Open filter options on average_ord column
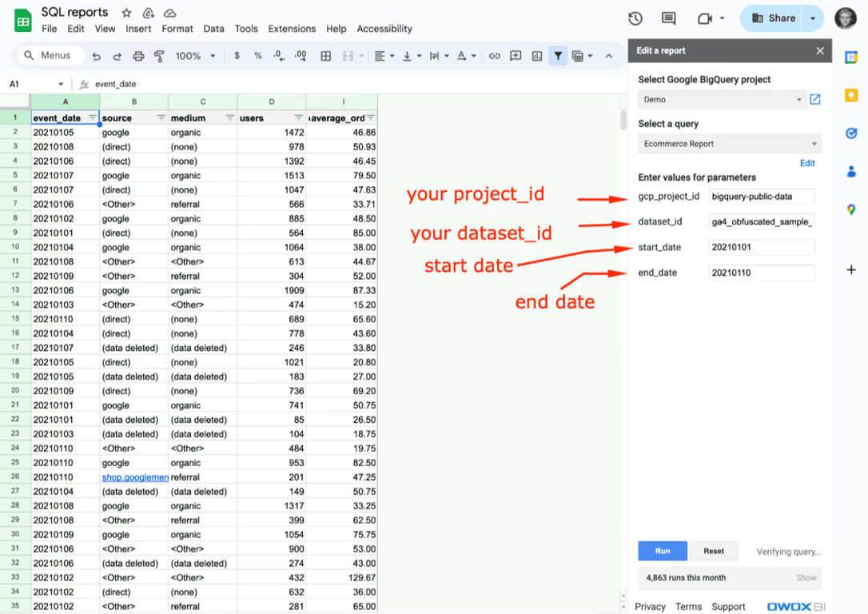Image resolution: width=868 pixels, height=614 pixels. point(370,118)
